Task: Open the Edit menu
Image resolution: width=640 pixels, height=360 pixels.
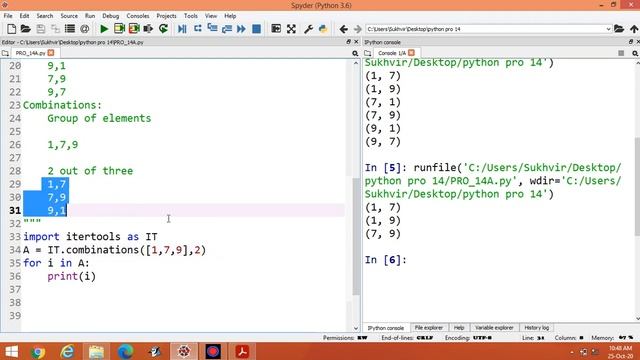Action: (24, 16)
